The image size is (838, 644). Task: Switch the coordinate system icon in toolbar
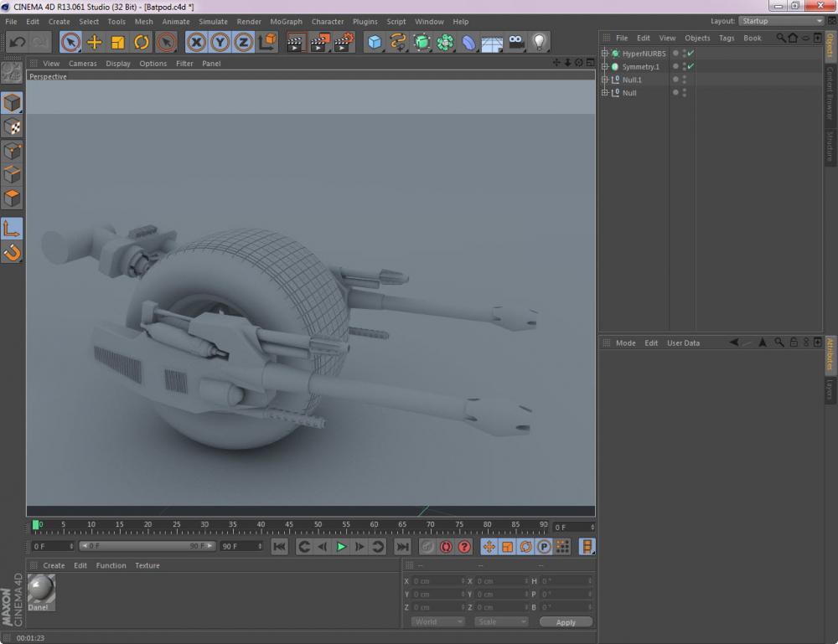coord(267,42)
